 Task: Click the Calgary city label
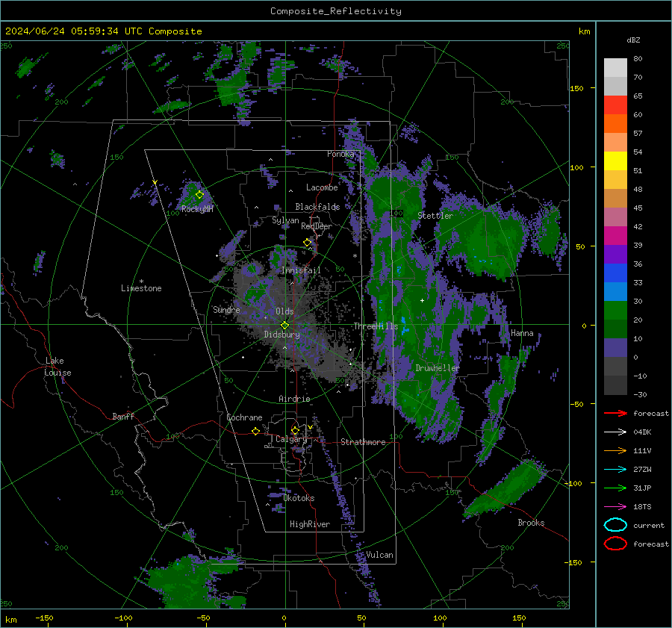tap(291, 439)
